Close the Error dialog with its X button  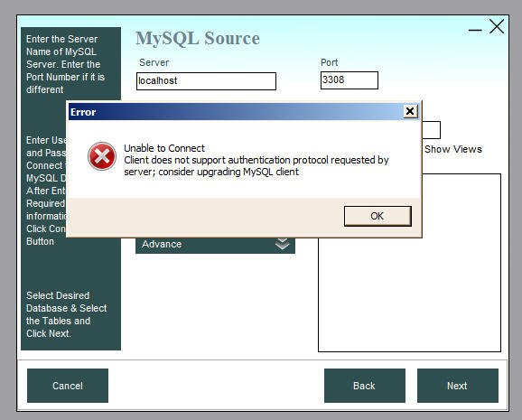pos(410,111)
